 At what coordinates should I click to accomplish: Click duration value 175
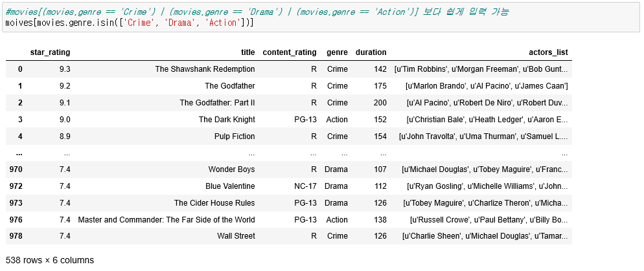tap(380, 86)
